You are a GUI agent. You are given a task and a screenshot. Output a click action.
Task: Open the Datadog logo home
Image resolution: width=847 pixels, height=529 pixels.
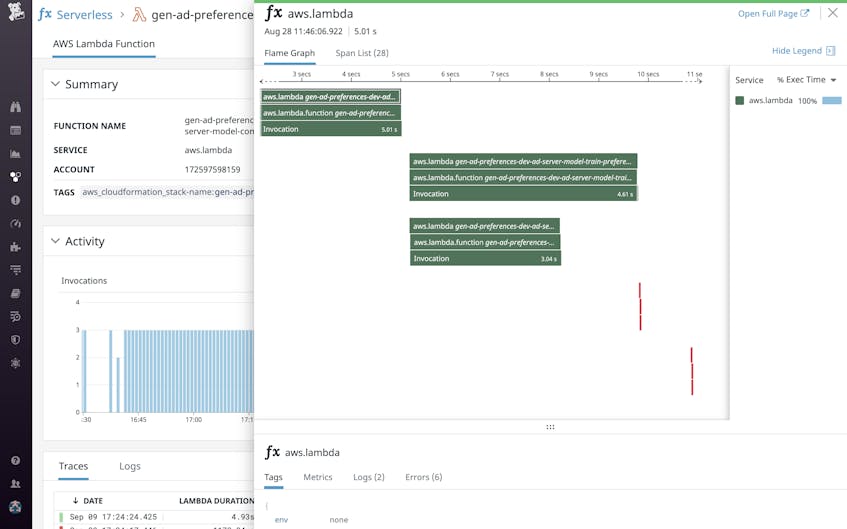point(15,11)
